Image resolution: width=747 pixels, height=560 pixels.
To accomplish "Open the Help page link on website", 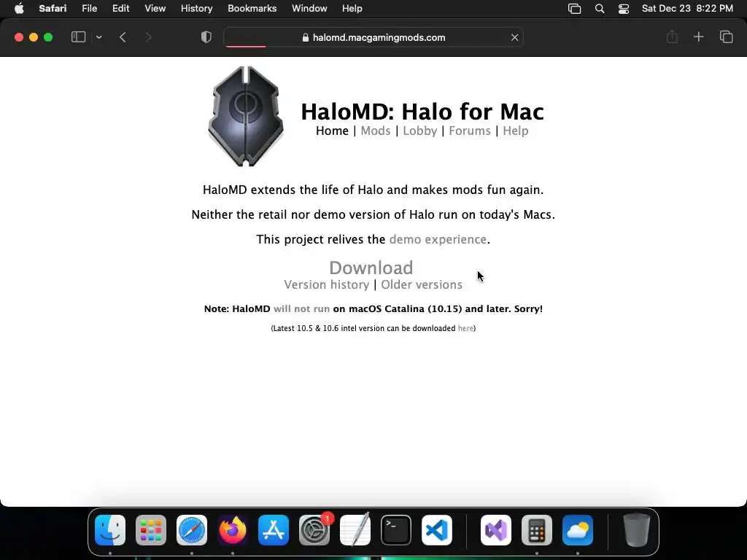I will pyautogui.click(x=516, y=131).
